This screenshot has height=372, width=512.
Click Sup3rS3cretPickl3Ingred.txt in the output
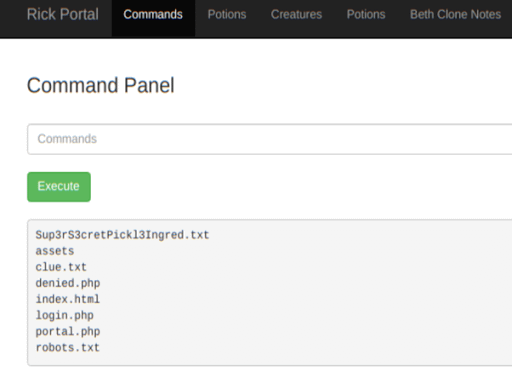122,235
